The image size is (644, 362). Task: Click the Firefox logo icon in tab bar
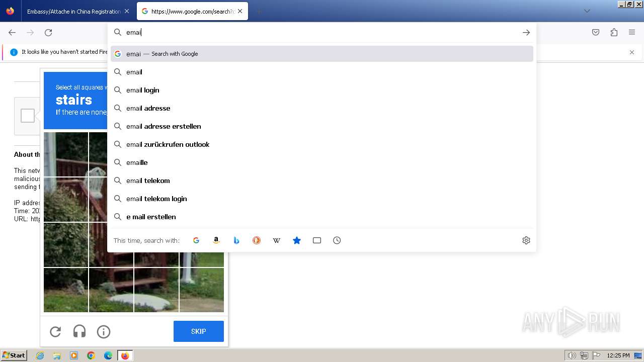10,11
